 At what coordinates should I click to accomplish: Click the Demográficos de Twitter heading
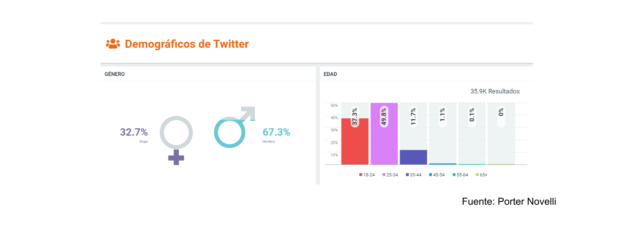187,44
